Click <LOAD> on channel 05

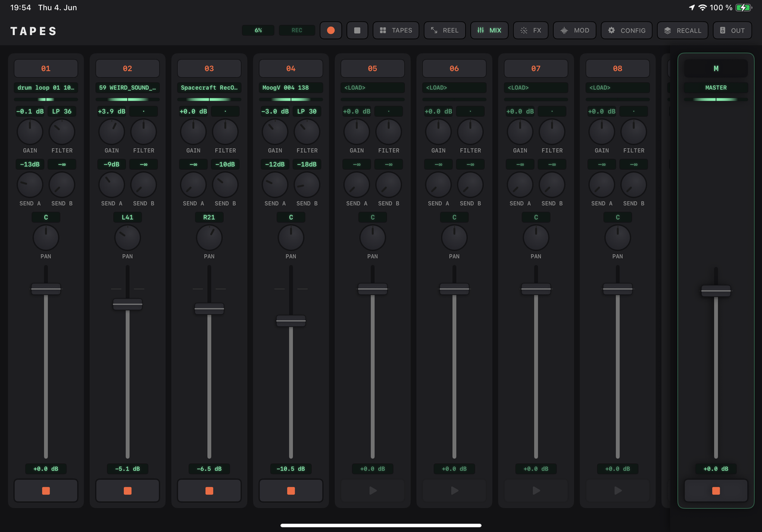coord(373,87)
